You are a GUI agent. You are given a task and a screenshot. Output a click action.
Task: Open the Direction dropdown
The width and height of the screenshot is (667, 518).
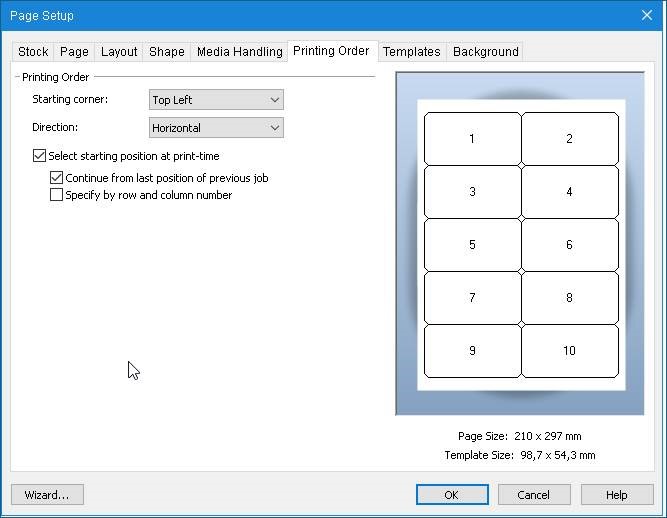pos(216,128)
